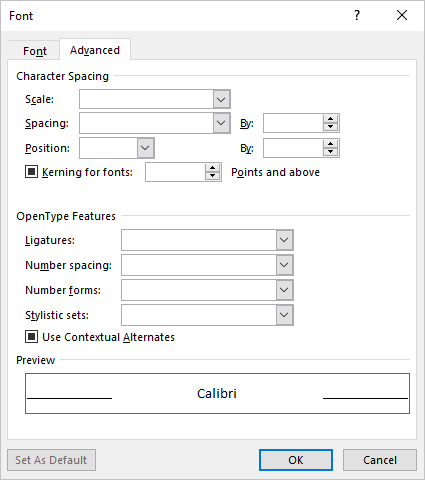Expand the Ligatures dropdown
The image size is (425, 480).
pyautogui.click(x=284, y=240)
